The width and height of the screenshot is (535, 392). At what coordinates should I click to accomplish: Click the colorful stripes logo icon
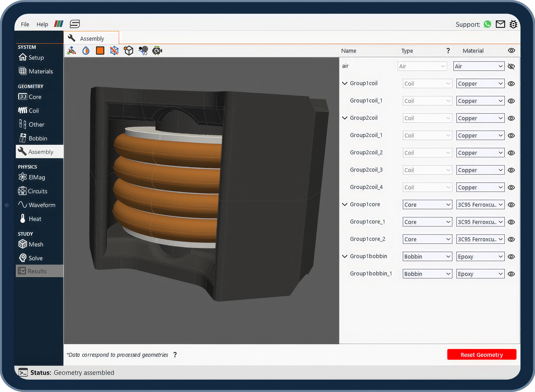coord(59,24)
